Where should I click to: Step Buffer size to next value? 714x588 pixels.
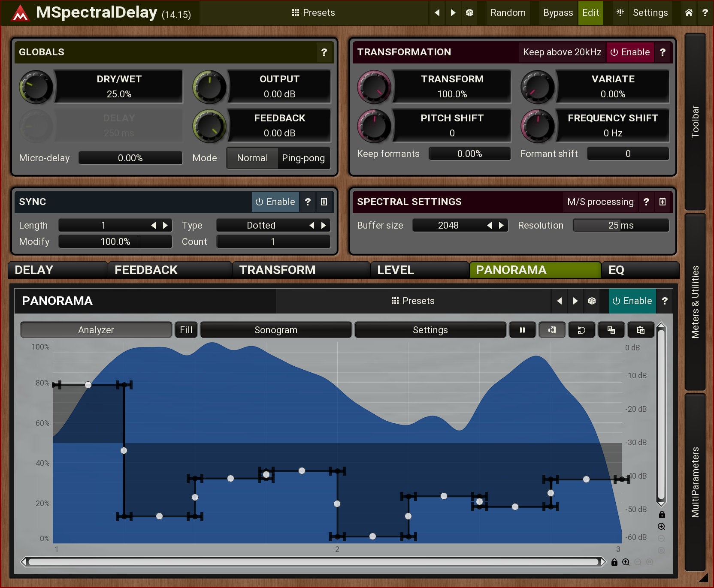click(x=501, y=226)
